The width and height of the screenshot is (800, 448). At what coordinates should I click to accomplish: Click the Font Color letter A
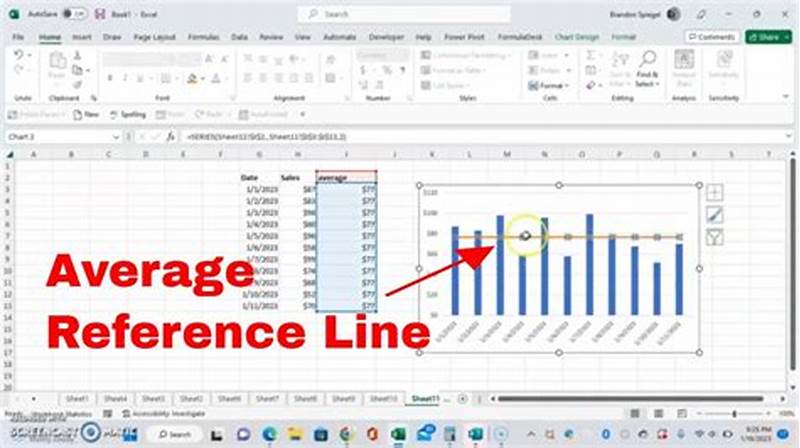tap(216, 79)
